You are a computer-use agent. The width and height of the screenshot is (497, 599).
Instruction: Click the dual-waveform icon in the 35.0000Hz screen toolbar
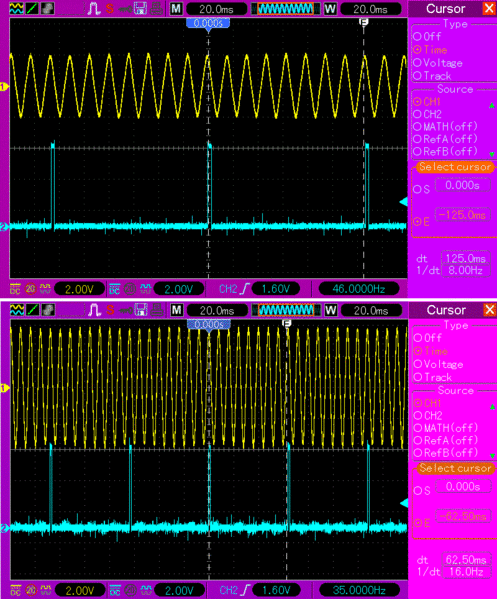tap(16, 309)
